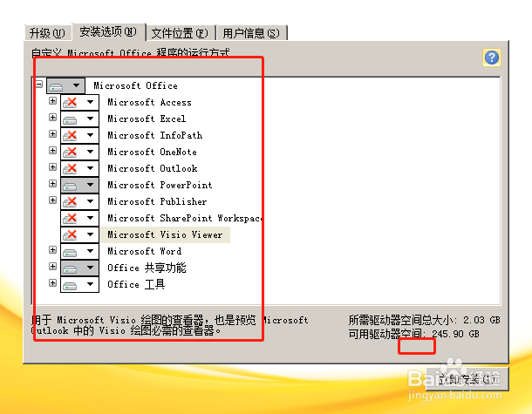The width and height of the screenshot is (532, 414).
Task: Open install-state dropdown arrow for Office 共享功能
Action: (x=90, y=268)
